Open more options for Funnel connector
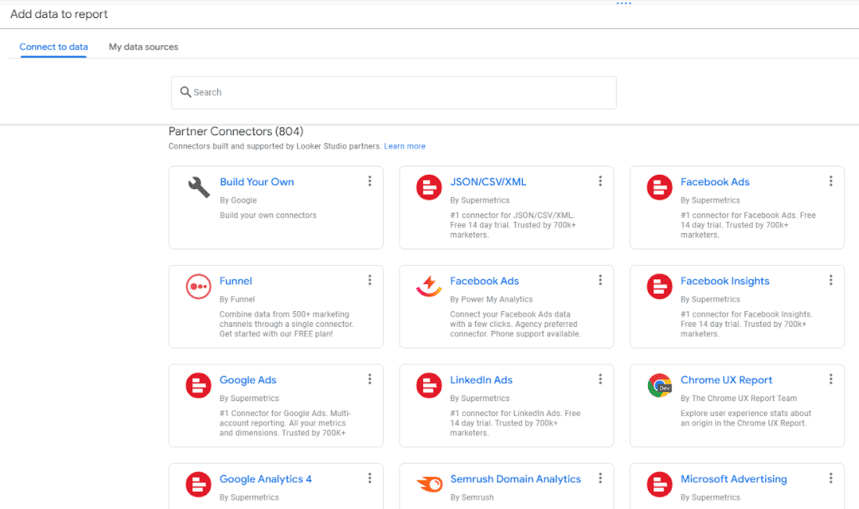This screenshot has width=859, height=509. pyautogui.click(x=370, y=280)
